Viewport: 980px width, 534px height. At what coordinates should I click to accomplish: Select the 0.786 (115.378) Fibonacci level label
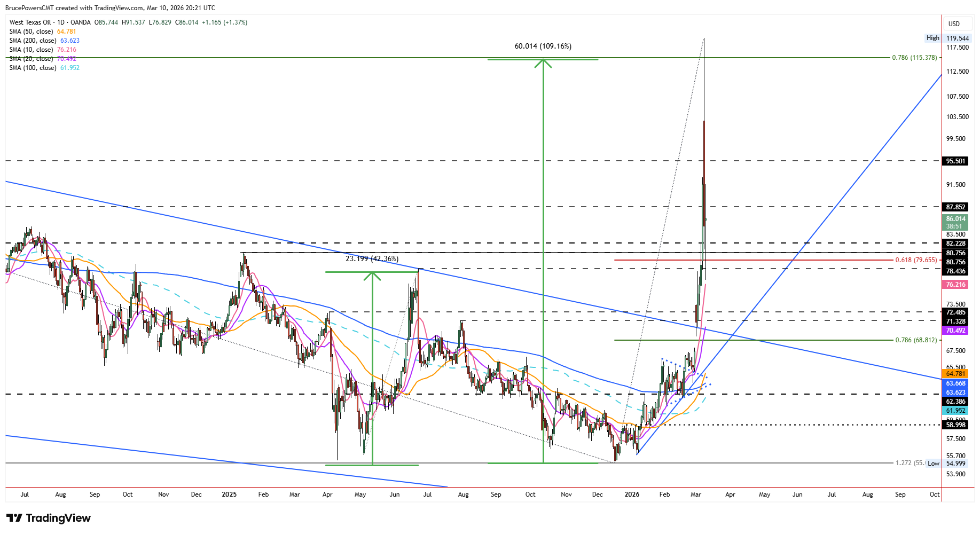pos(914,58)
